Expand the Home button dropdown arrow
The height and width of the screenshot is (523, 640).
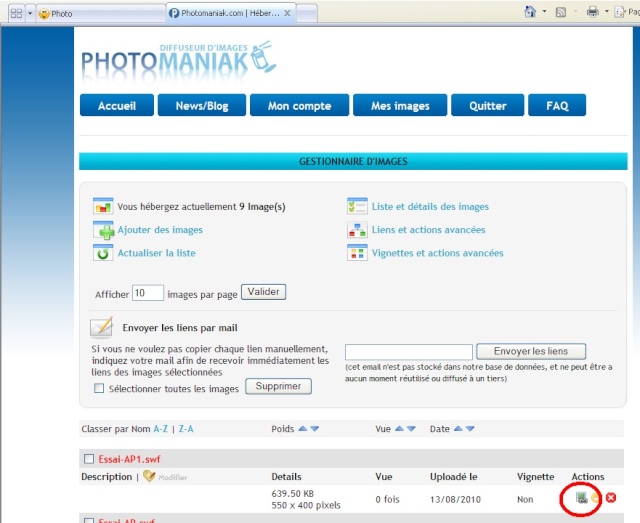544,11
